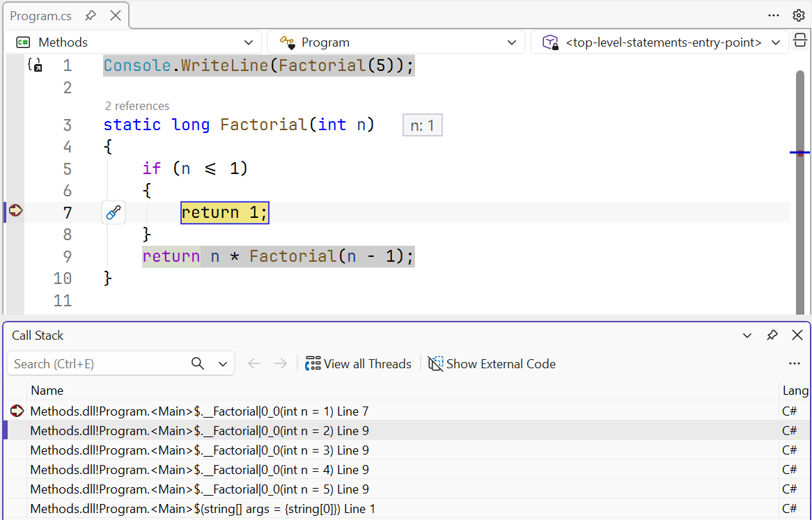
Task: Click the breakpoint arrow glyph on line 7
Action: (x=15, y=211)
